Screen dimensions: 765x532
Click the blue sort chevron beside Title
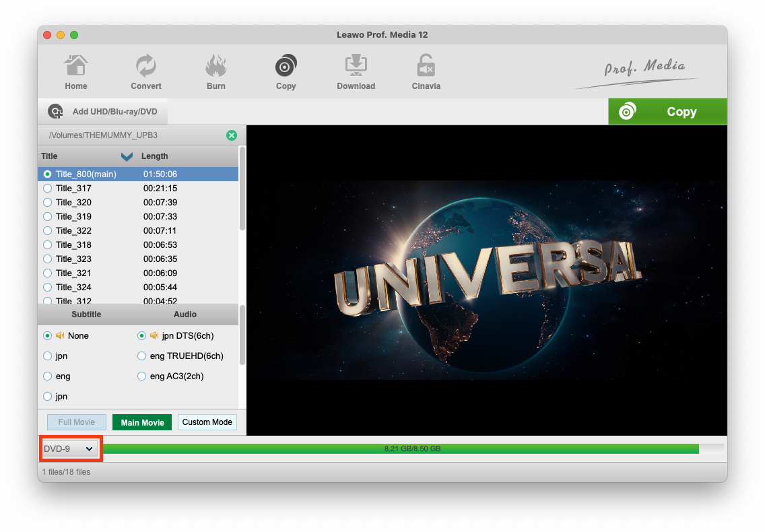pos(127,157)
